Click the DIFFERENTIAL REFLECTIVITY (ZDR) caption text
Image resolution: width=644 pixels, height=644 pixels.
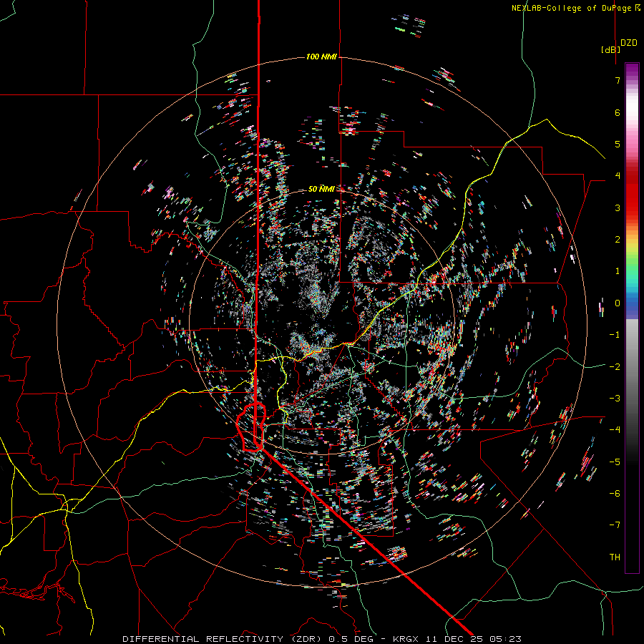(223, 639)
